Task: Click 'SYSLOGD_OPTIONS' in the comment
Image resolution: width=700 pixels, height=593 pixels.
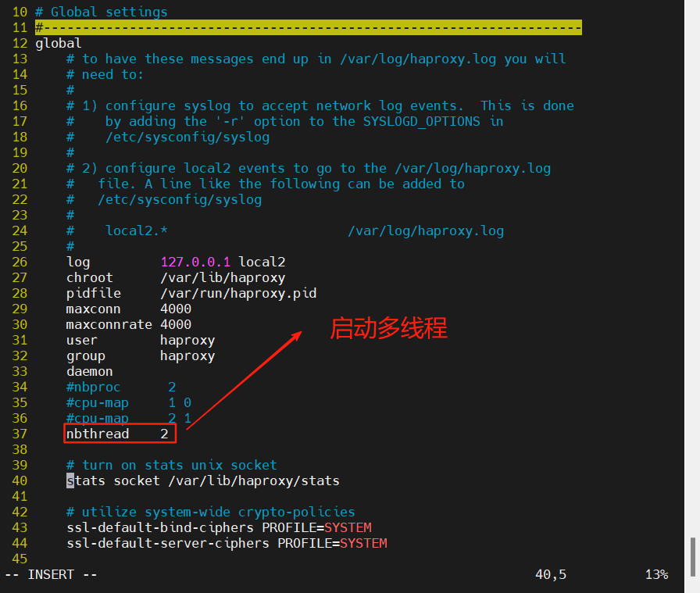Action: [x=422, y=121]
